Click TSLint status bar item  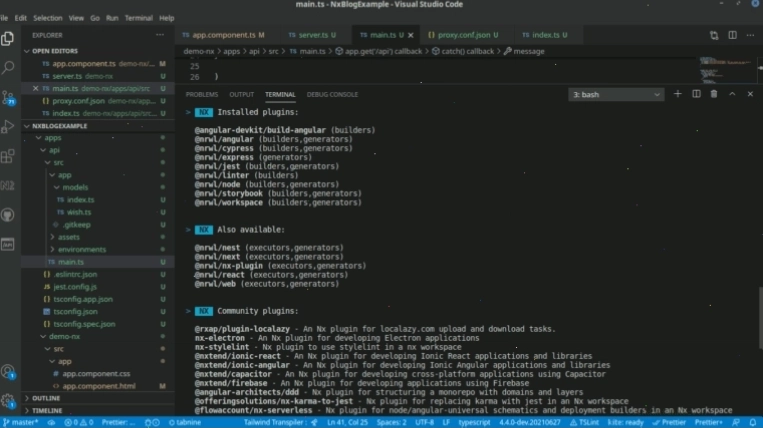tap(584, 422)
